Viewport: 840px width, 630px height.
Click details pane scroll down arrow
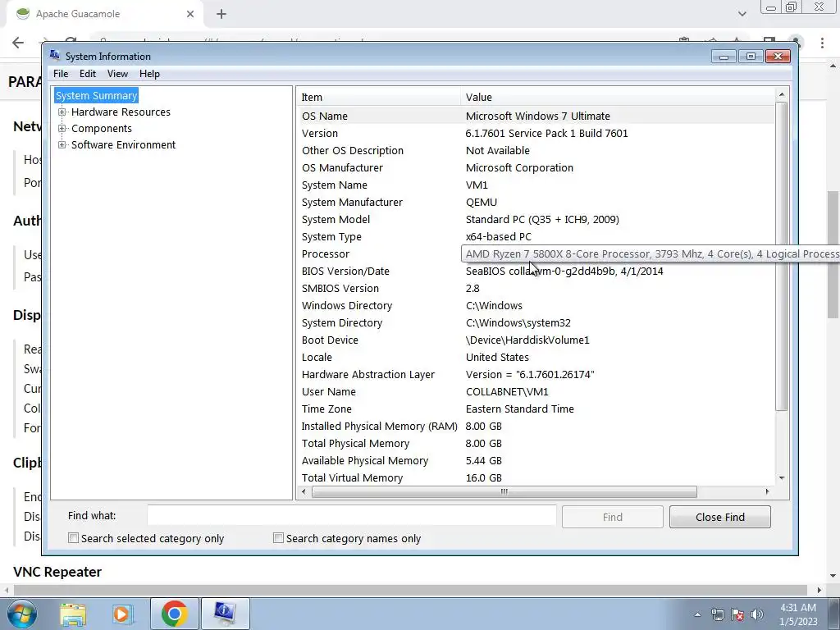tap(782, 478)
